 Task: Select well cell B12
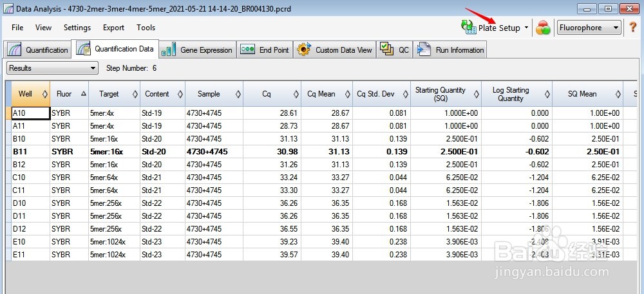click(x=30, y=165)
